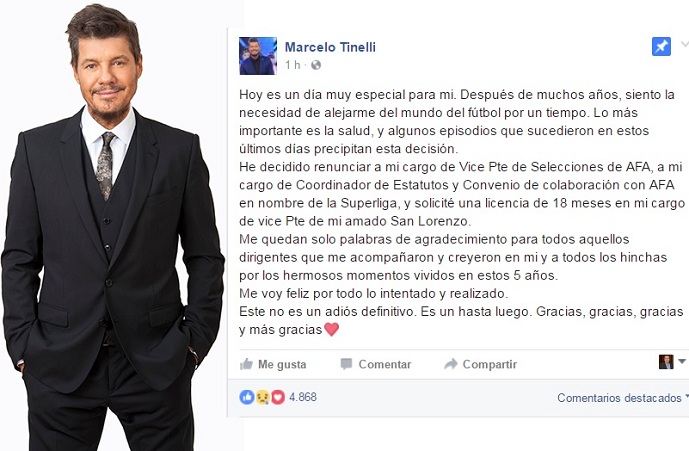Click the blue pinned post icon
This screenshot has height=451, width=689.
tap(661, 46)
